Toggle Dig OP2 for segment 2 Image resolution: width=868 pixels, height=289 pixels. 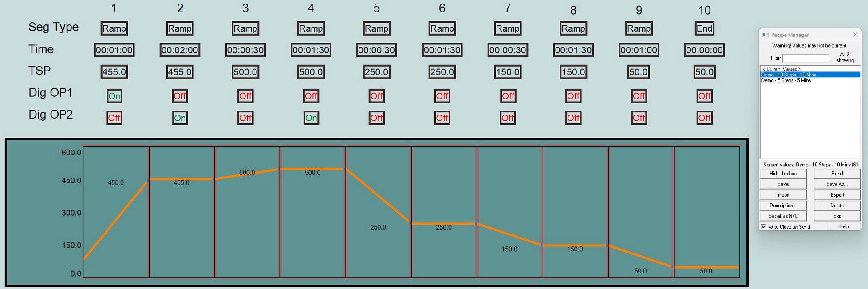pos(180,118)
